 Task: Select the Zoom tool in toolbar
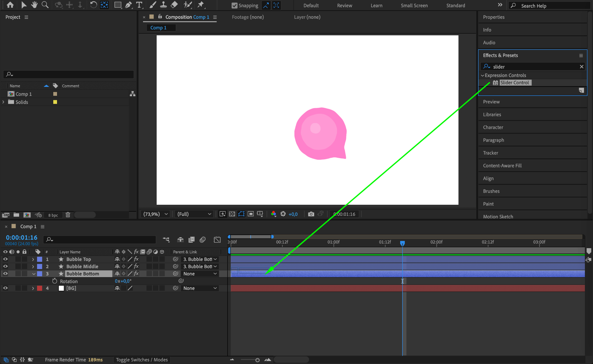tap(45, 5)
